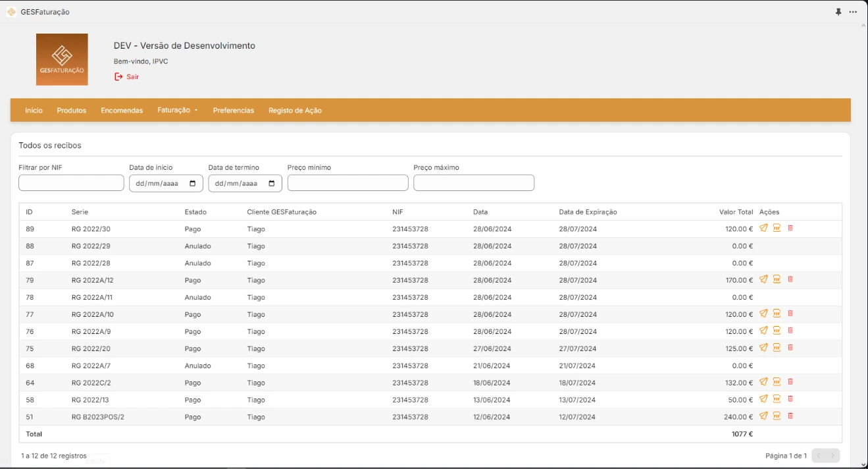Send the receipt RG 2022/30 via email
This screenshot has height=469, width=868.
(x=763, y=229)
